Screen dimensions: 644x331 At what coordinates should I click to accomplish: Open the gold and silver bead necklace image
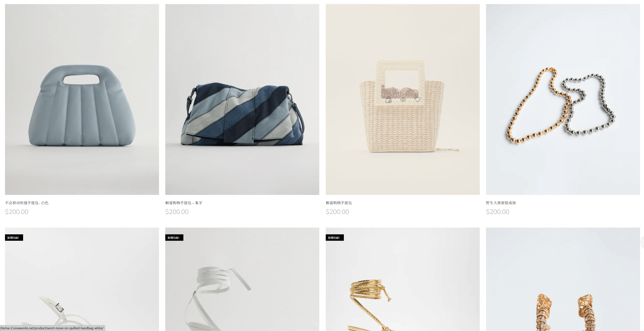click(563, 99)
